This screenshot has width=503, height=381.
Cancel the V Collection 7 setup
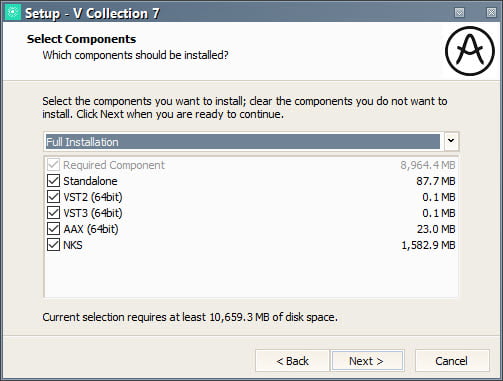452,361
